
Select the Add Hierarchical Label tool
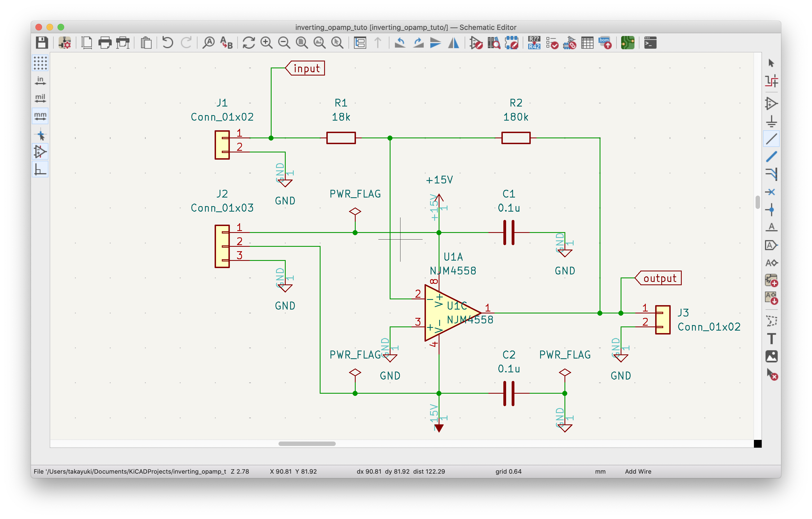[771, 263]
